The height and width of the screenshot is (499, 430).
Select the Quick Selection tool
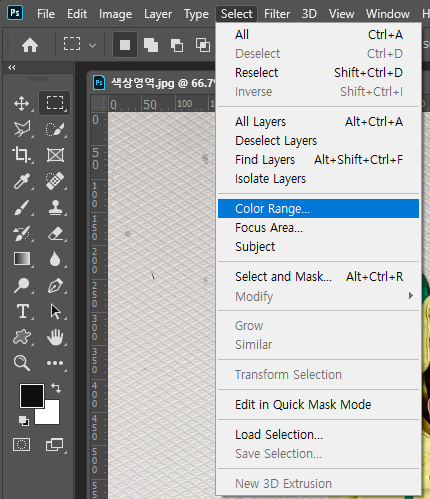coord(55,129)
